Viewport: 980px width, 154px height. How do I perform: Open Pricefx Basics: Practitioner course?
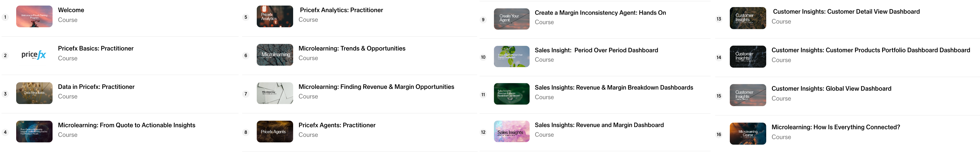pyautogui.click(x=96, y=49)
